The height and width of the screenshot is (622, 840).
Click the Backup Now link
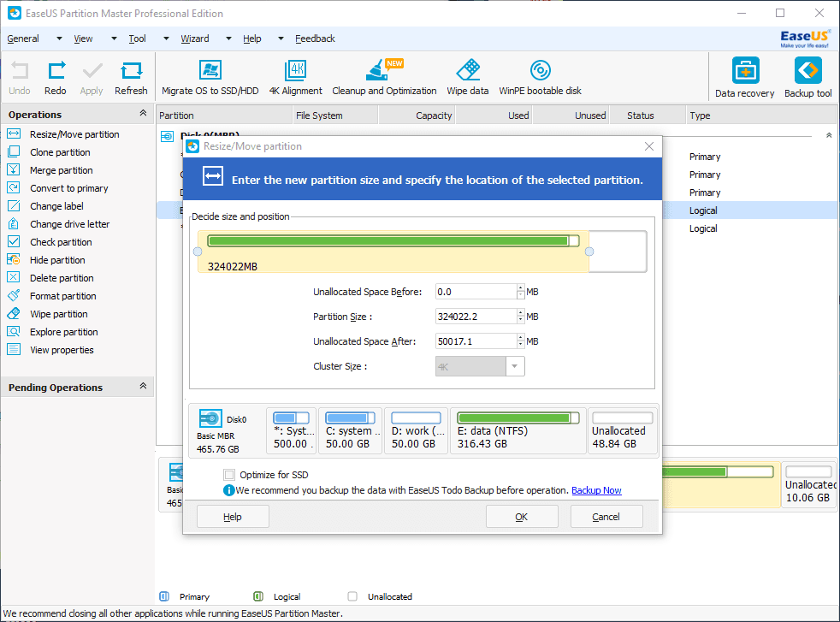click(x=596, y=489)
